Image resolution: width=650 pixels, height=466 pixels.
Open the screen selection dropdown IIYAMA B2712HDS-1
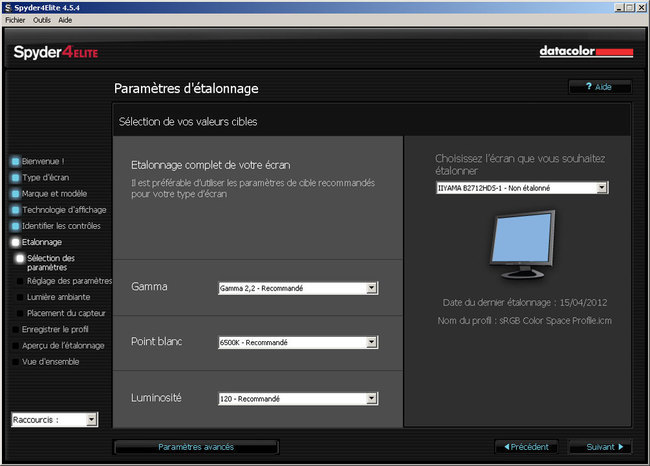pos(522,188)
